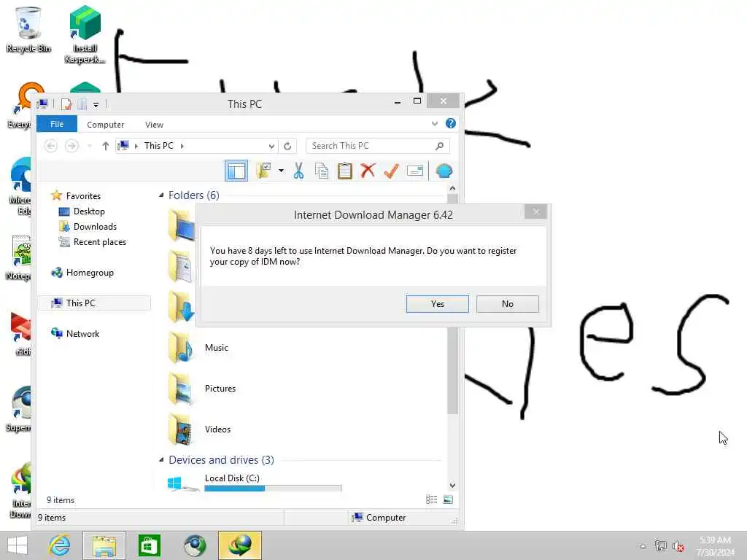The width and height of the screenshot is (747, 560).
Task: Select Network in navigation pane
Action: pyautogui.click(x=82, y=333)
